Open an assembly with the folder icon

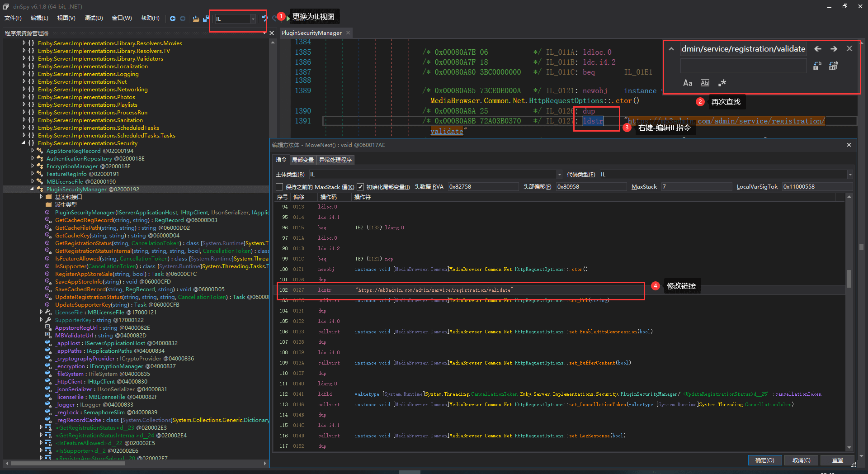coord(196,19)
